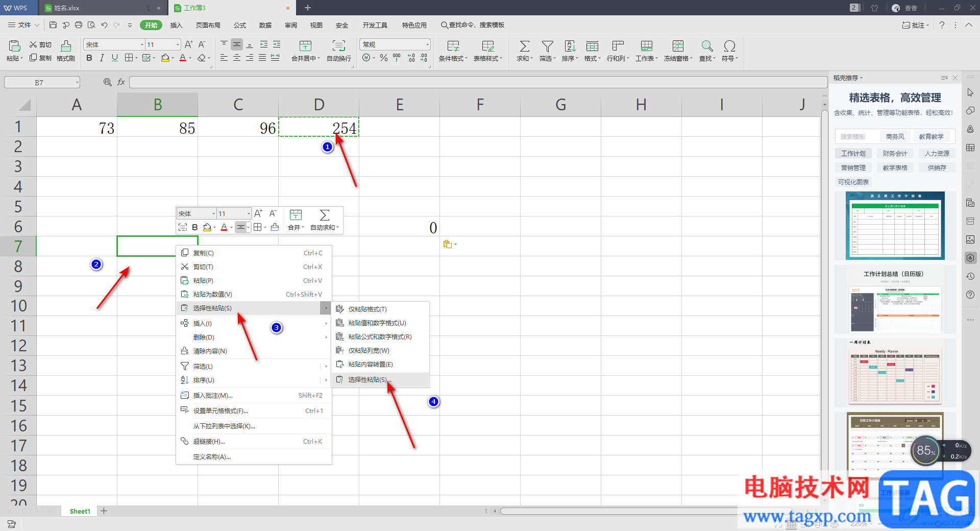Click the Rows and Columns icon
This screenshot has height=531, width=980.
(x=618, y=46)
